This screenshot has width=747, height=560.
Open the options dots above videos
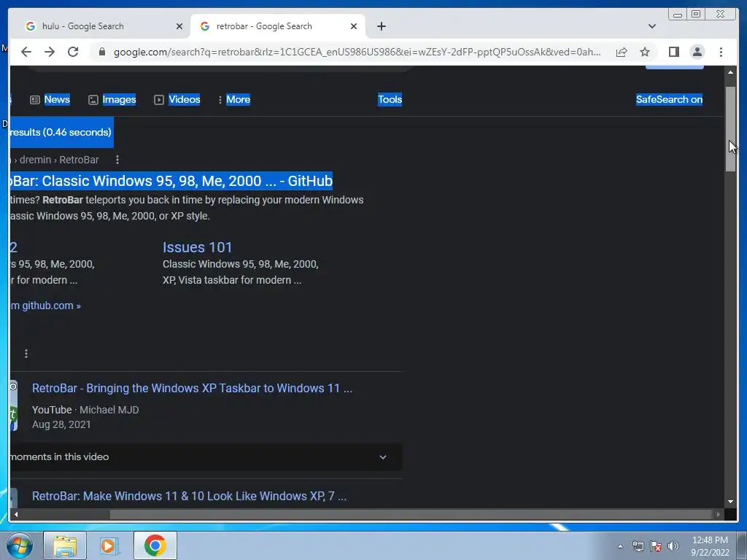click(x=26, y=354)
